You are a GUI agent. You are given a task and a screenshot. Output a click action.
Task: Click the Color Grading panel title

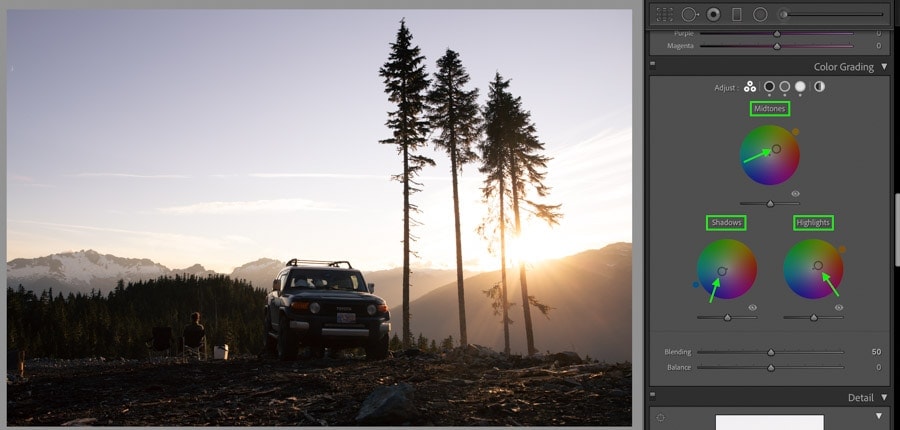843,67
